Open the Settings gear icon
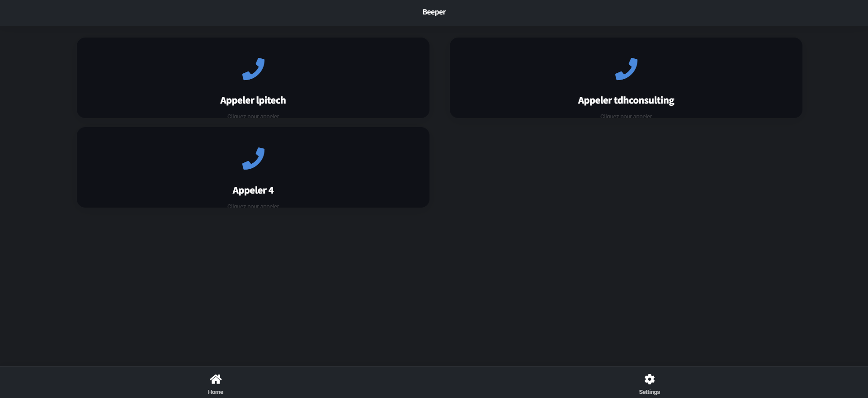This screenshot has height=398, width=868. point(649,379)
